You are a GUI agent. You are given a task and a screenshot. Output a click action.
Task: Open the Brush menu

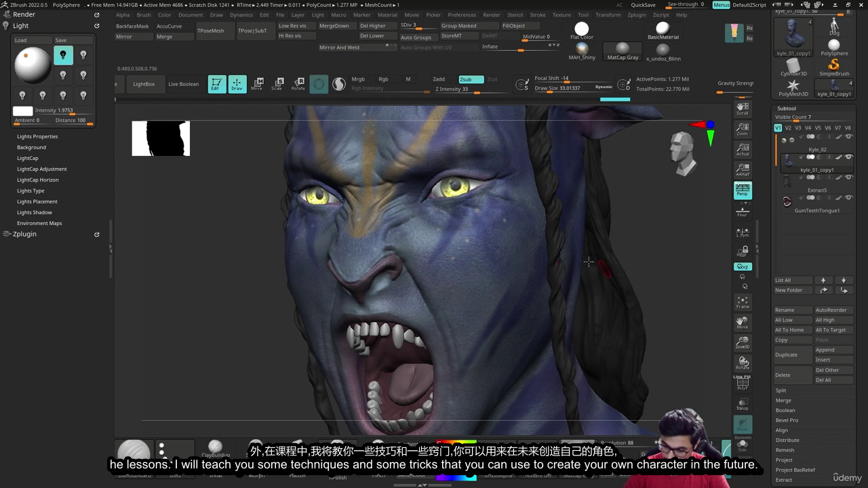tap(144, 15)
